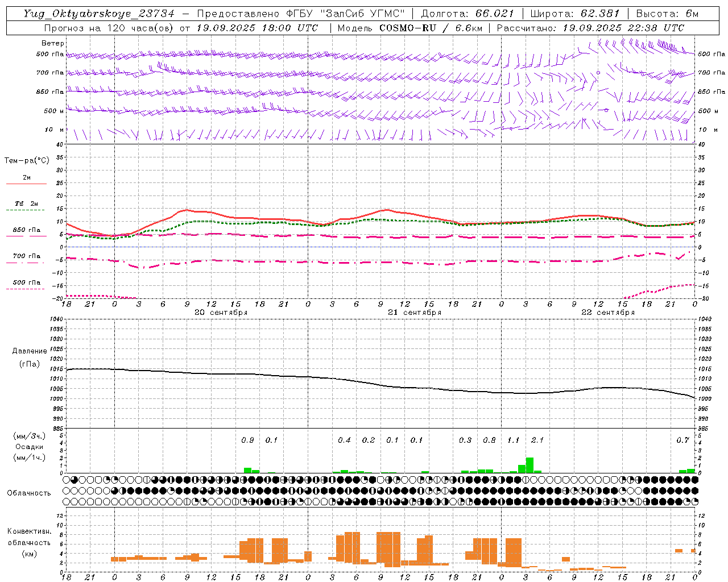Click the "Осадки" precipitation label
Screen dimensions: 728x582
click(29, 447)
